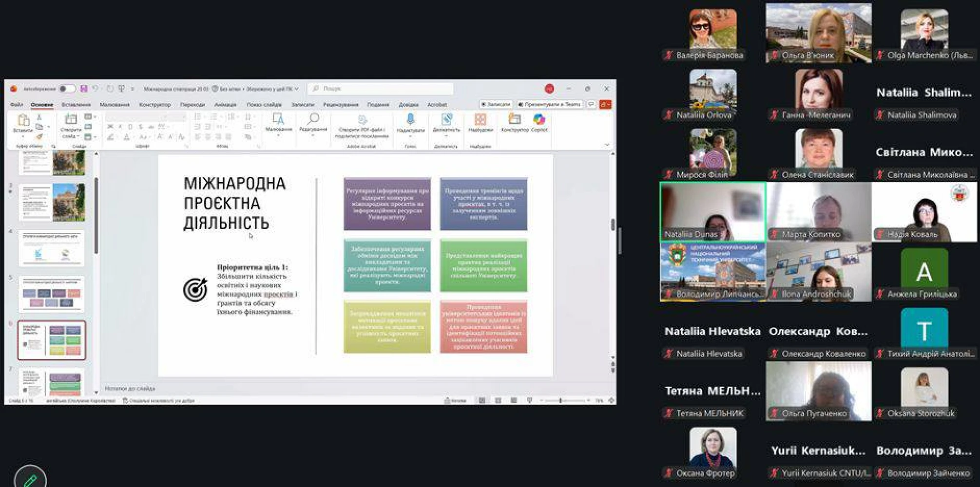The height and width of the screenshot is (487, 980).
Task: Click the Sensitivity icon in the ribbon
Action: 446,120
